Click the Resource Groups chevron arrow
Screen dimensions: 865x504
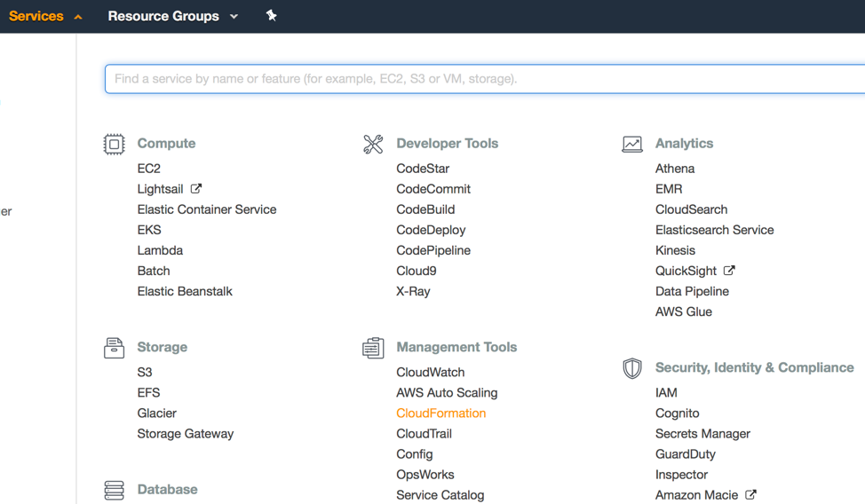point(234,17)
